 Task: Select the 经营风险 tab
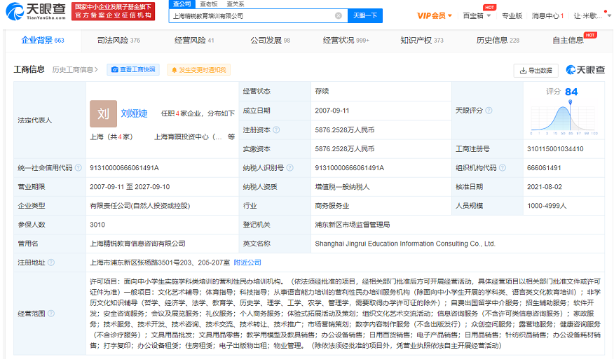[194, 41]
